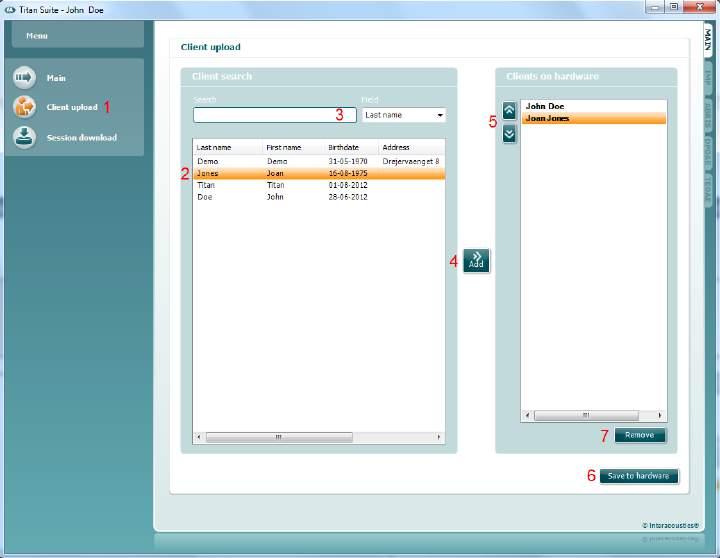Maximize the Titan Suite window
The height and width of the screenshot is (558, 720).
pyautogui.click(x=674, y=7)
